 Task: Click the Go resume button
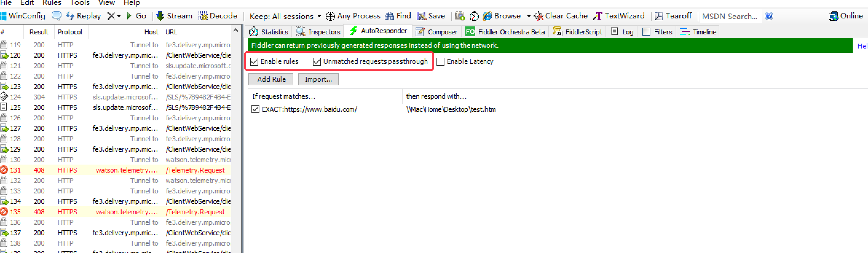click(136, 16)
